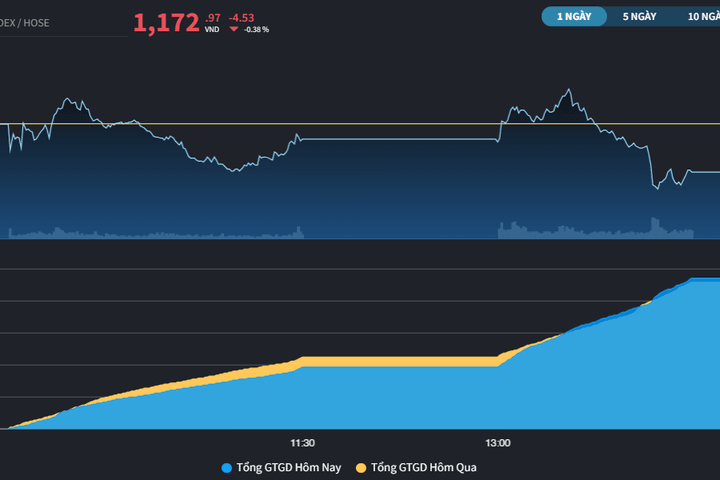Click the 11:30 time axis label

[x=303, y=443]
